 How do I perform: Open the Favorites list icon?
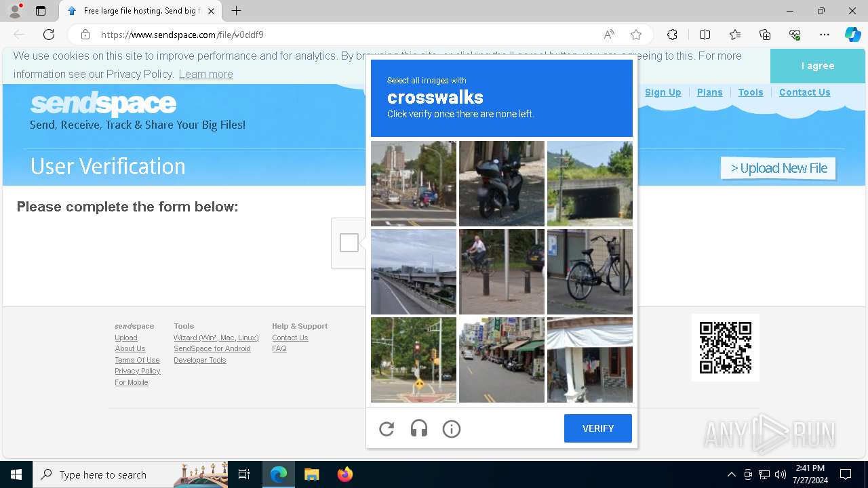[x=735, y=35]
